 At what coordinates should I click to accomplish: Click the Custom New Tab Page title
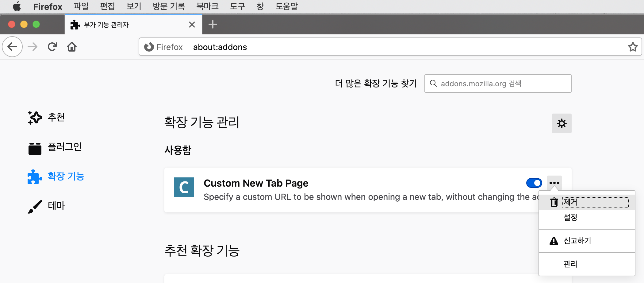point(256,183)
